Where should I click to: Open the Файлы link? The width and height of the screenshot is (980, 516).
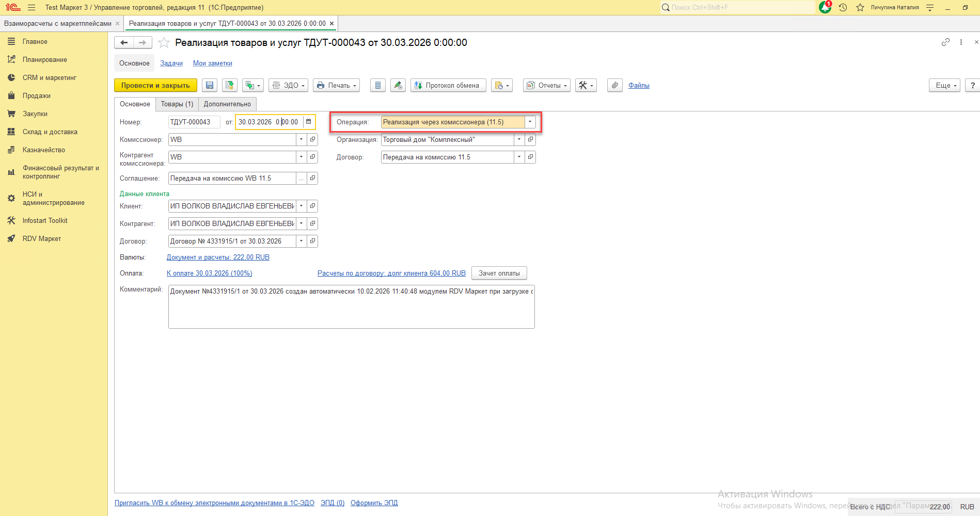639,86
